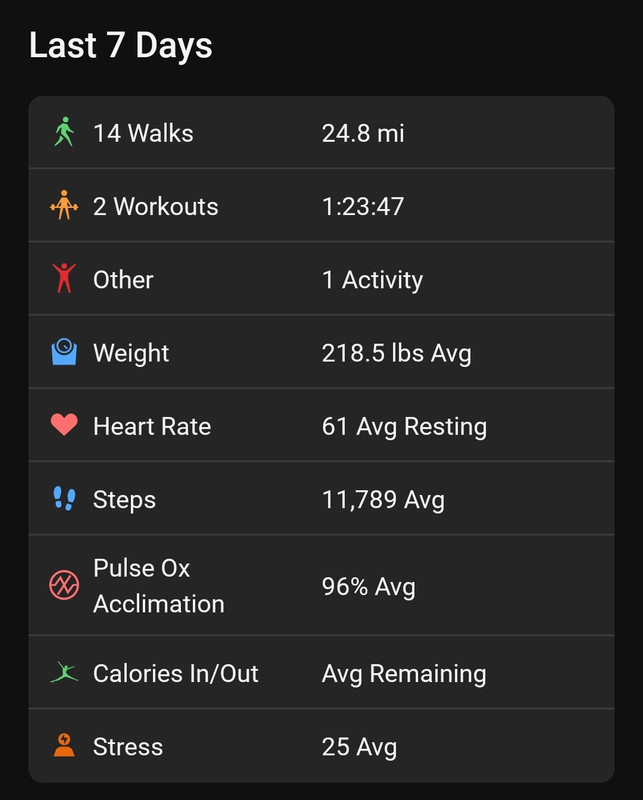Viewport: 643px width, 800px height.
Task: Open the 25 Avg stress value
Action: click(x=359, y=747)
